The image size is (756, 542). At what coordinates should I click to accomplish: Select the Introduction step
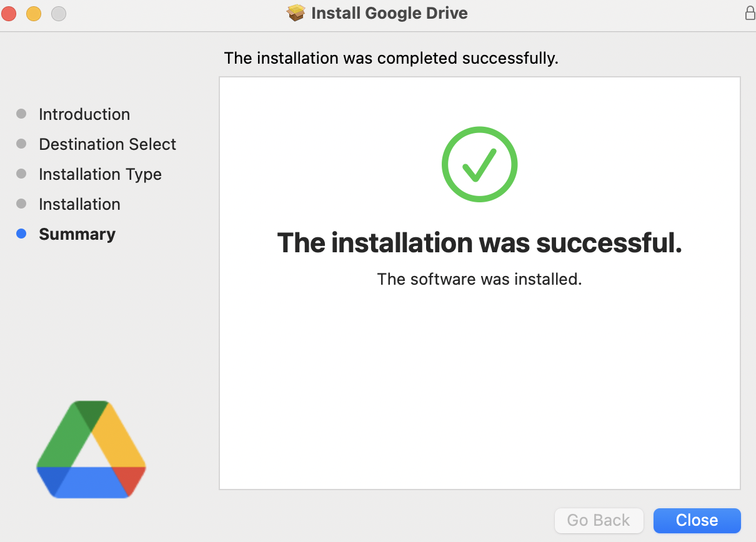point(84,114)
